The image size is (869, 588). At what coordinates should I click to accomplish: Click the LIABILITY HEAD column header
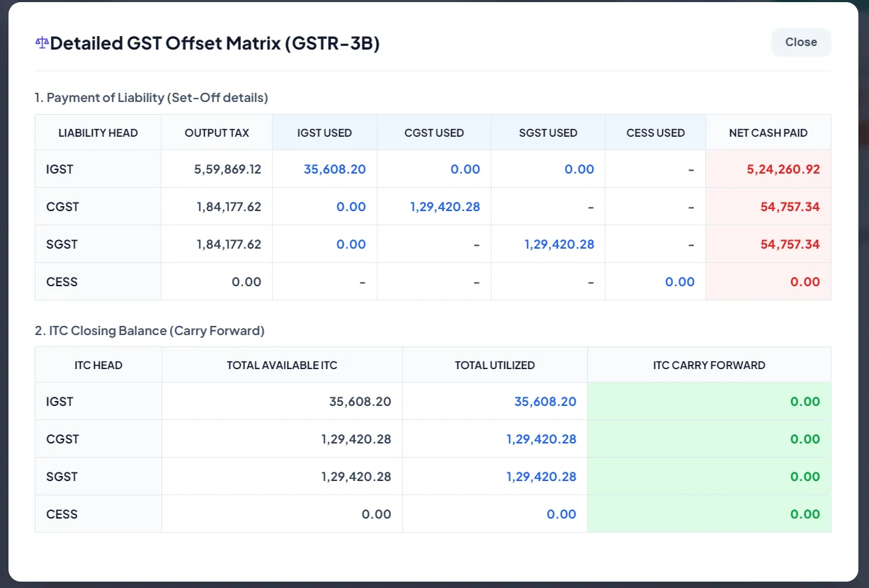[x=98, y=132]
